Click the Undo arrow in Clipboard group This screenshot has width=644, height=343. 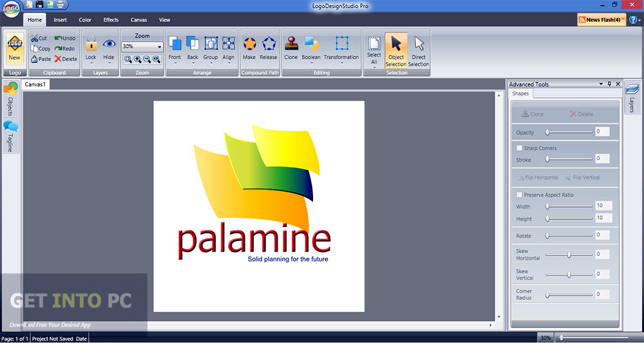[58, 38]
